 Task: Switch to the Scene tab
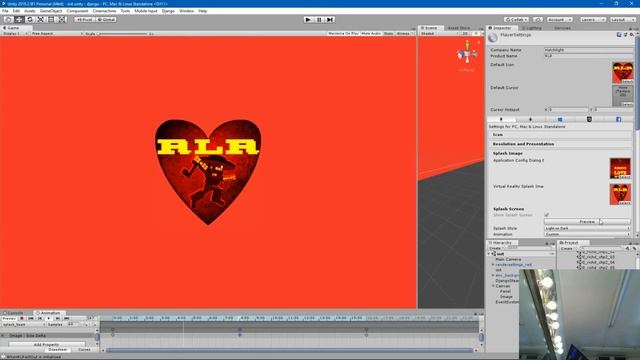(x=431, y=28)
